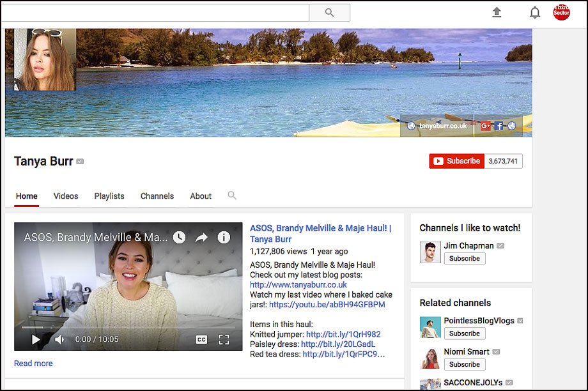588x391 pixels.
Task: Open the tanyaburr.co.uk banner link
Action: (443, 126)
